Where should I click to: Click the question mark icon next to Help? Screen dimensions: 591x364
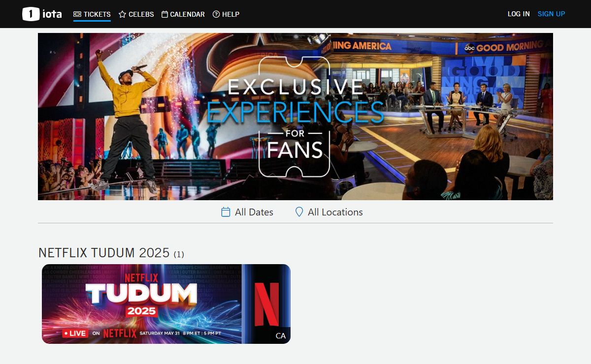tap(216, 14)
